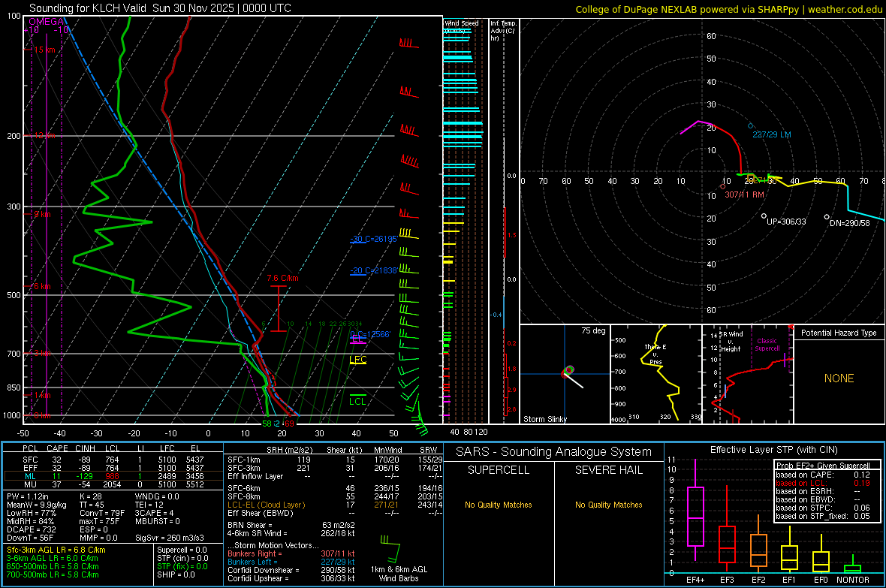Click the 'Wind Speed' panel heading

462,23
